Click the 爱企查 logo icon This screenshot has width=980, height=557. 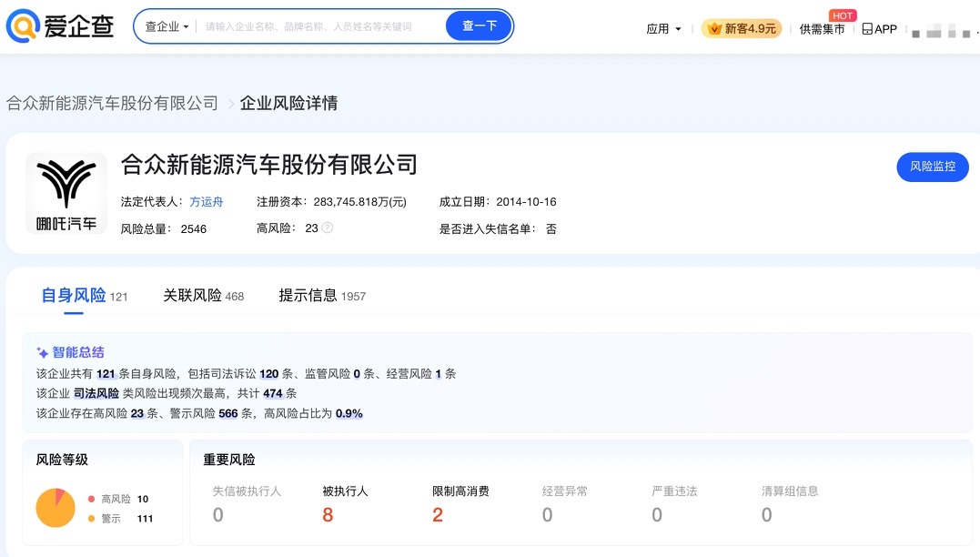point(23,25)
